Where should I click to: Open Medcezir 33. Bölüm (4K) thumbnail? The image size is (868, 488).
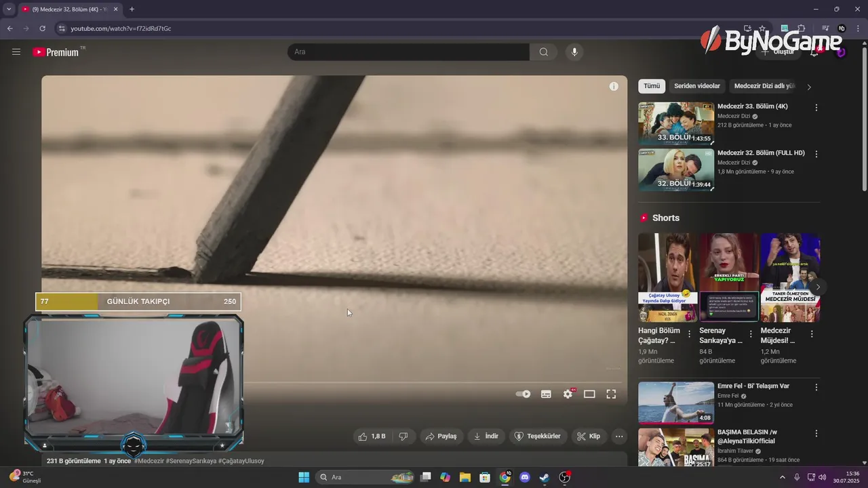coord(676,123)
